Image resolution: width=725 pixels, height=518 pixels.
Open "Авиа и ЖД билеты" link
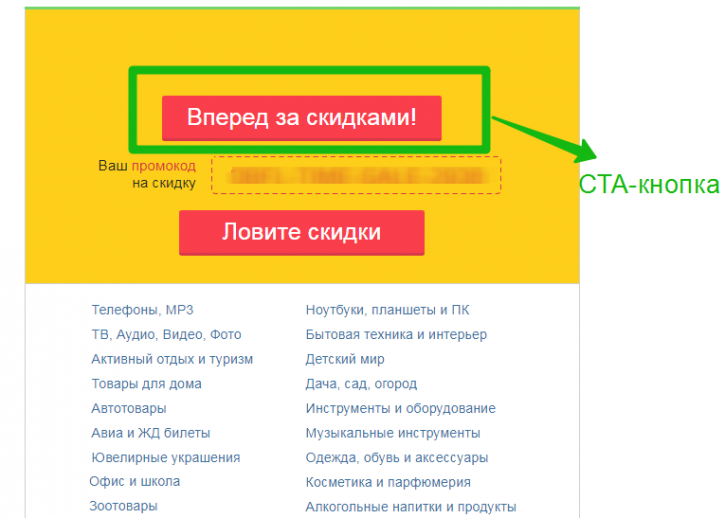(x=151, y=433)
